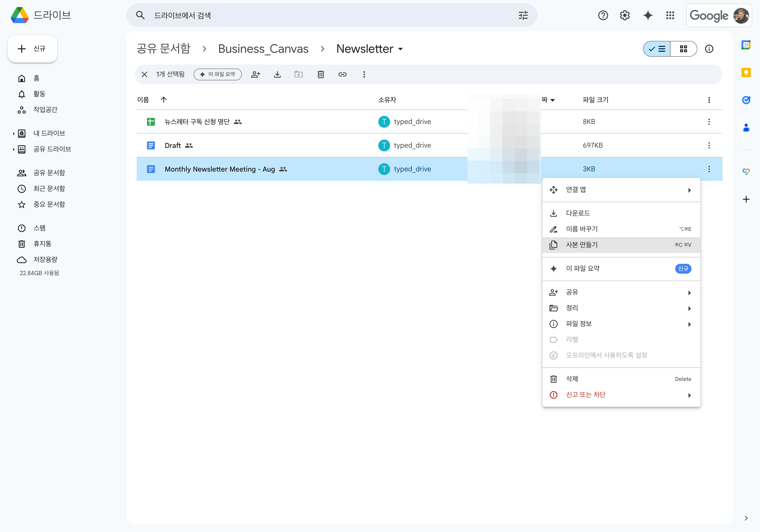Open toolbar more actions menu
Image resolution: width=760 pixels, height=532 pixels.
(364, 74)
